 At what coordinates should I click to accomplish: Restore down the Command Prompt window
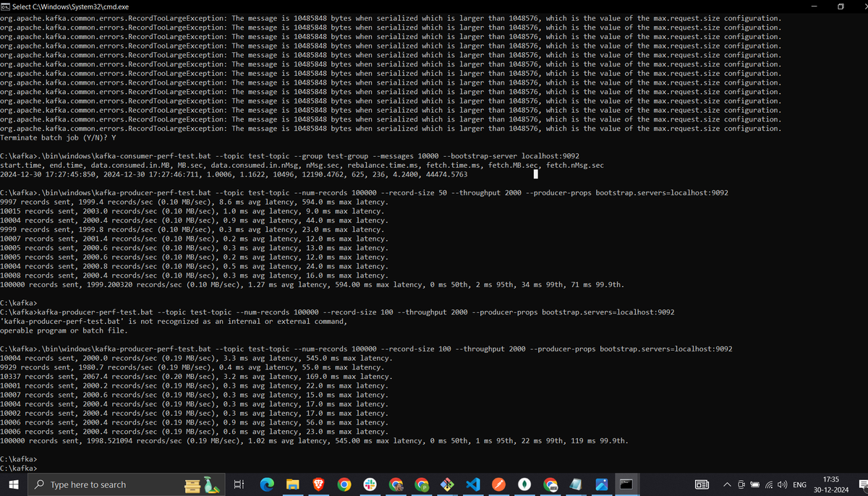click(x=841, y=6)
